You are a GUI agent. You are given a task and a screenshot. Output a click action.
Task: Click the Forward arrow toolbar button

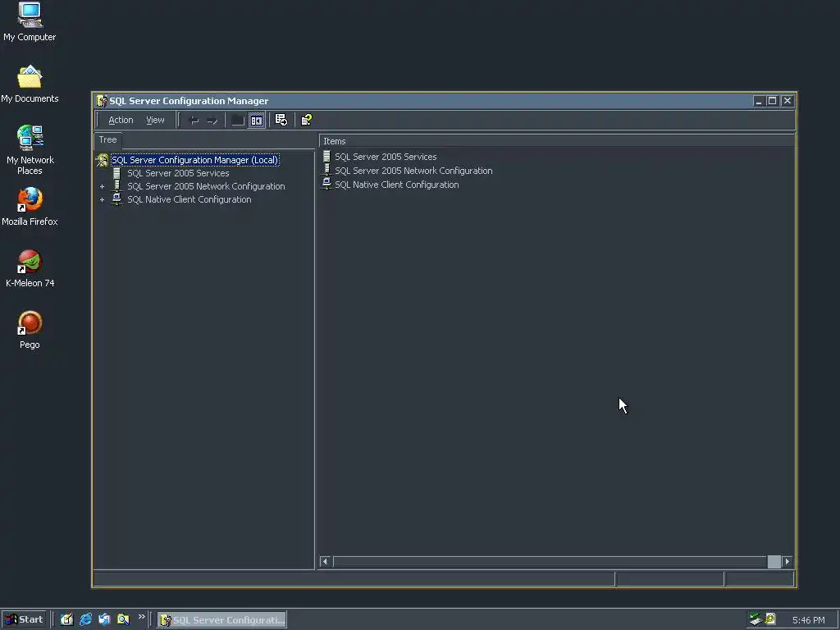point(212,121)
